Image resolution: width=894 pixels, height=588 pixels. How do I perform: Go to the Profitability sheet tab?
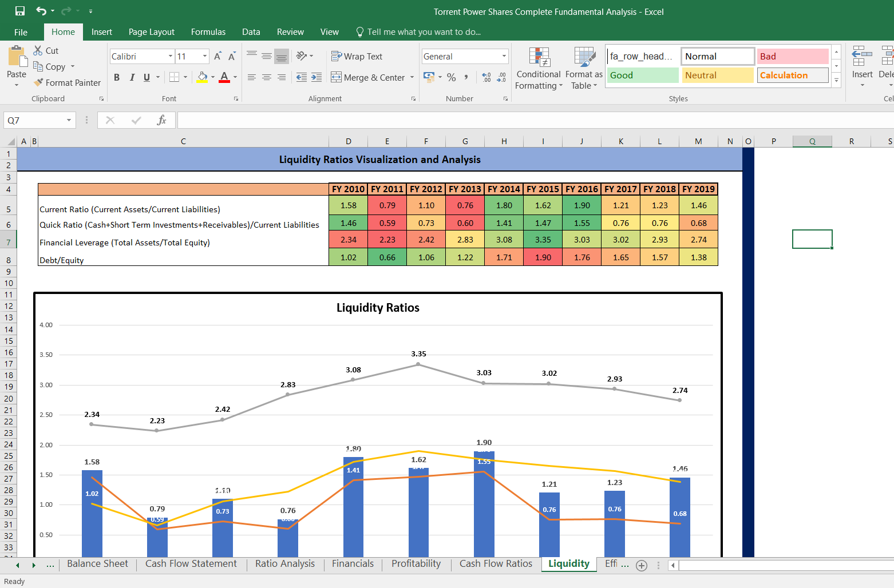[416, 564]
